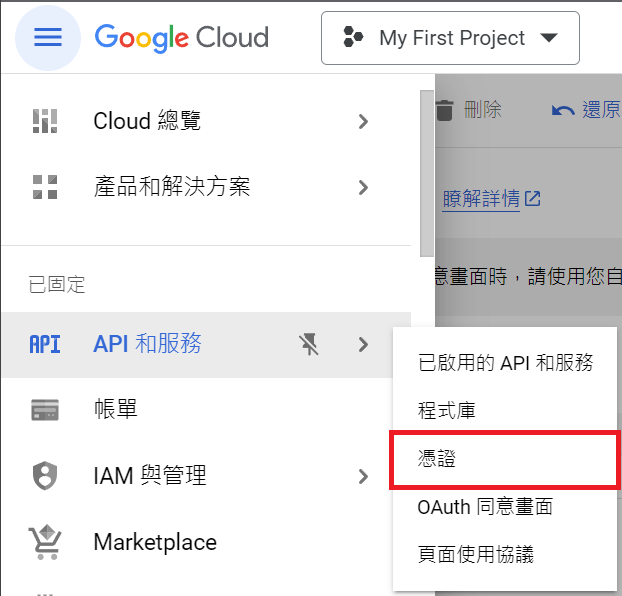Select 頁面使用協議 submenu entry
Viewport: 622px width, 596px height.
click(x=505, y=554)
